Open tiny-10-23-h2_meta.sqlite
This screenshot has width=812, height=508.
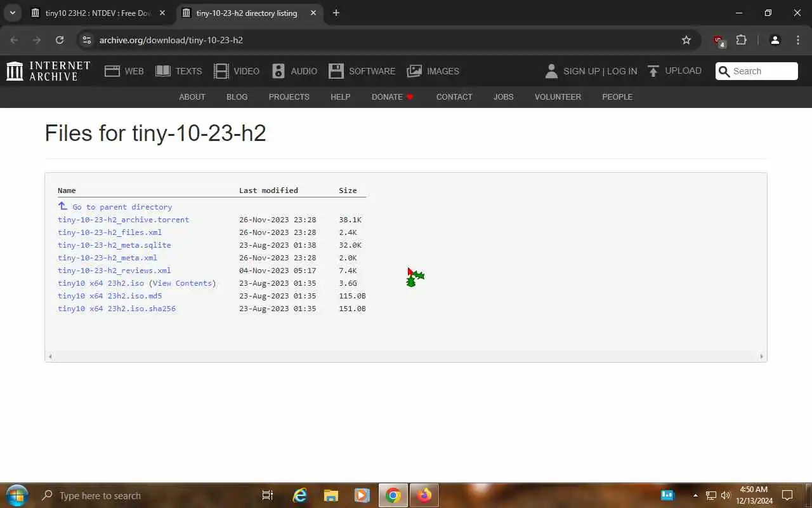[x=114, y=245]
